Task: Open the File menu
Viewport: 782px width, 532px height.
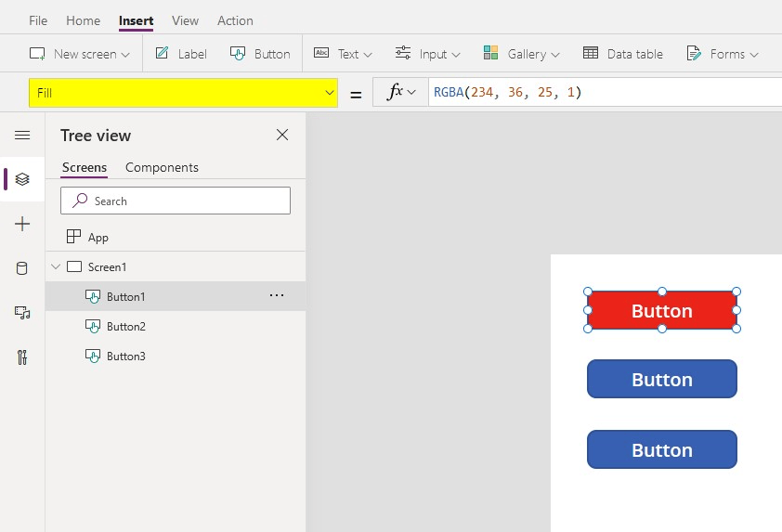Action: [x=38, y=20]
